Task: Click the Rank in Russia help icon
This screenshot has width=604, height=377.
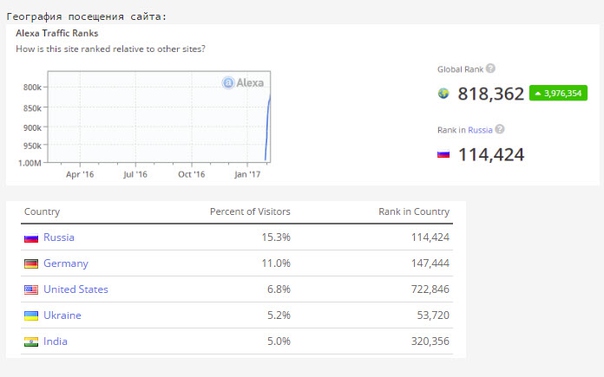Action: [500, 129]
